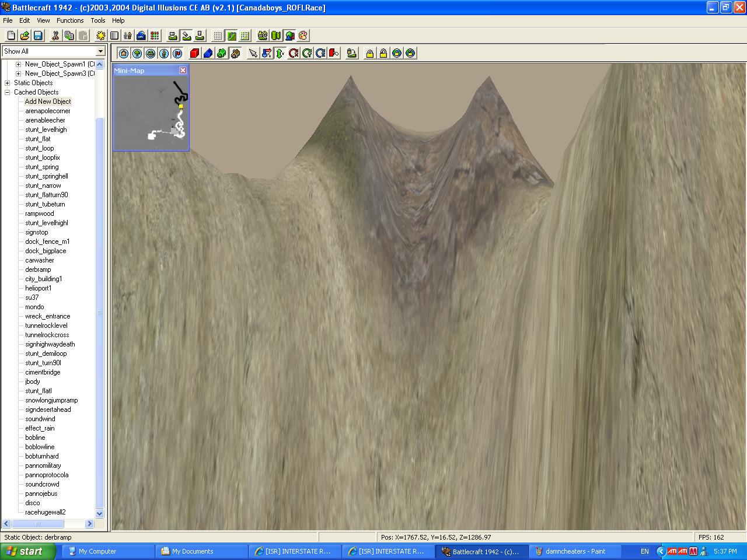Image resolution: width=747 pixels, height=560 pixels.
Task: Open the Help menu
Action: (x=118, y=20)
